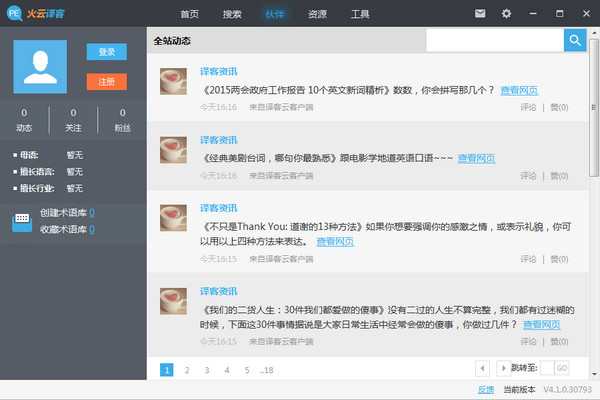Like the 二货人生 post via 赞(0)

click(559, 341)
